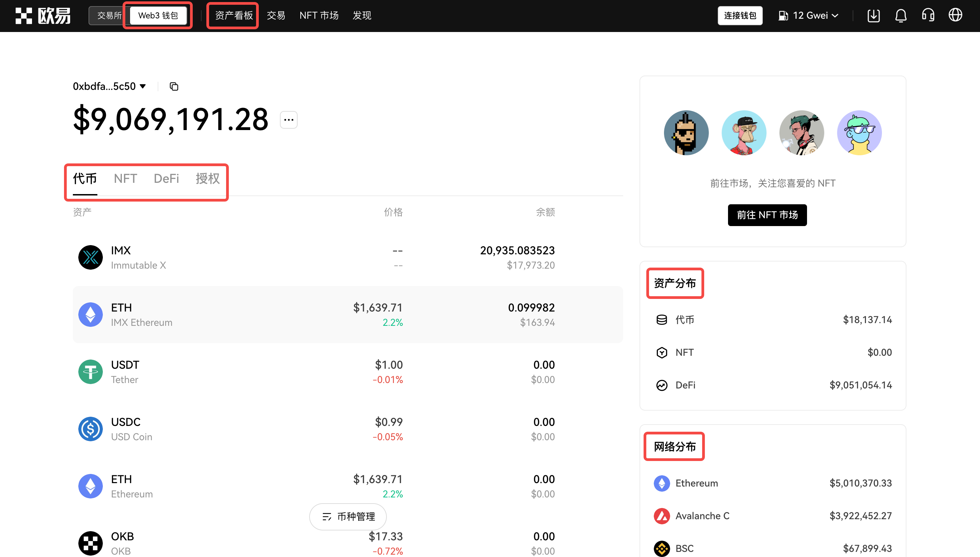Screen dimensions: 980x557
Task: Click the 余额 column header
Action: [546, 212]
